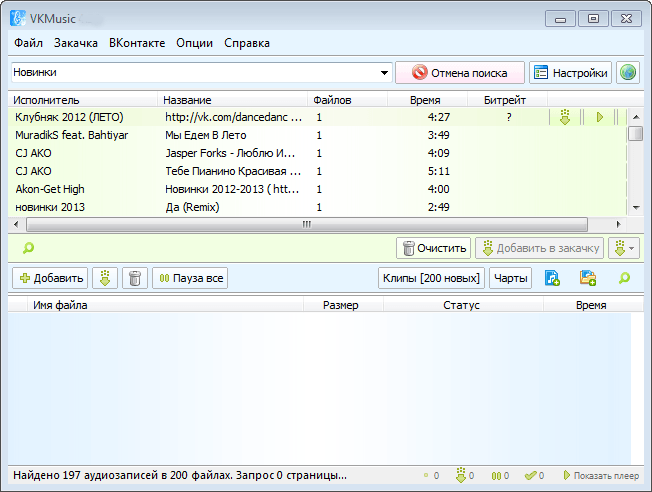Click the paused downloads counter in status bar
The width and height of the screenshot is (652, 492).
click(x=500, y=475)
